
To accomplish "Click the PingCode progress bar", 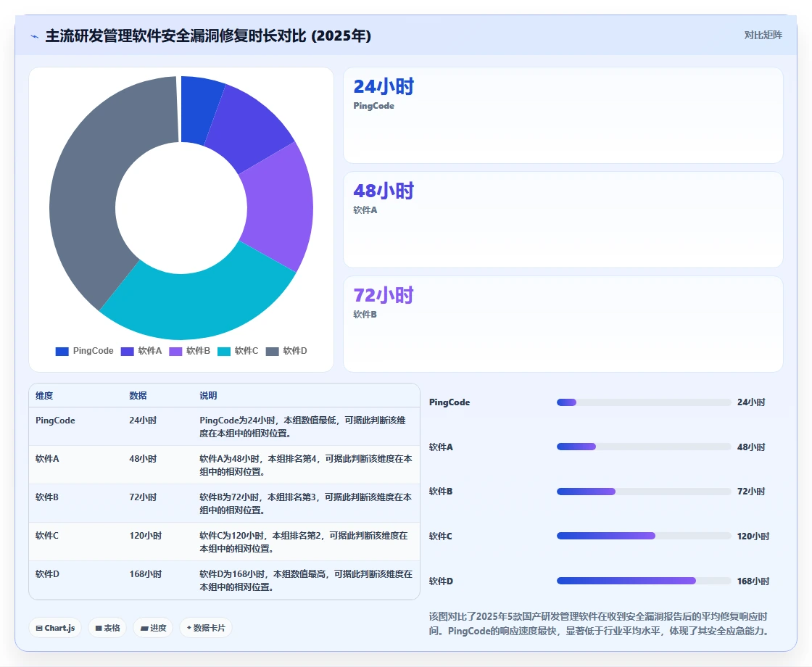I will pos(644,402).
